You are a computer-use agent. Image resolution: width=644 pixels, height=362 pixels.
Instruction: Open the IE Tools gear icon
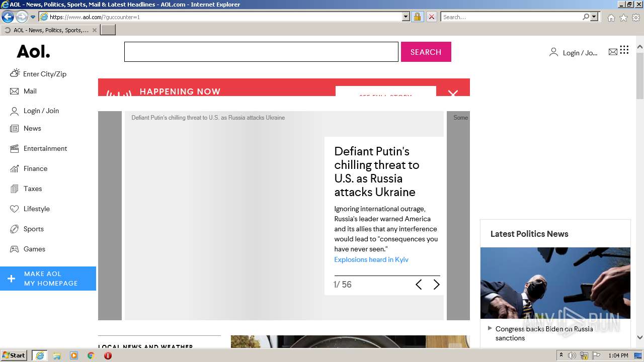(x=636, y=18)
